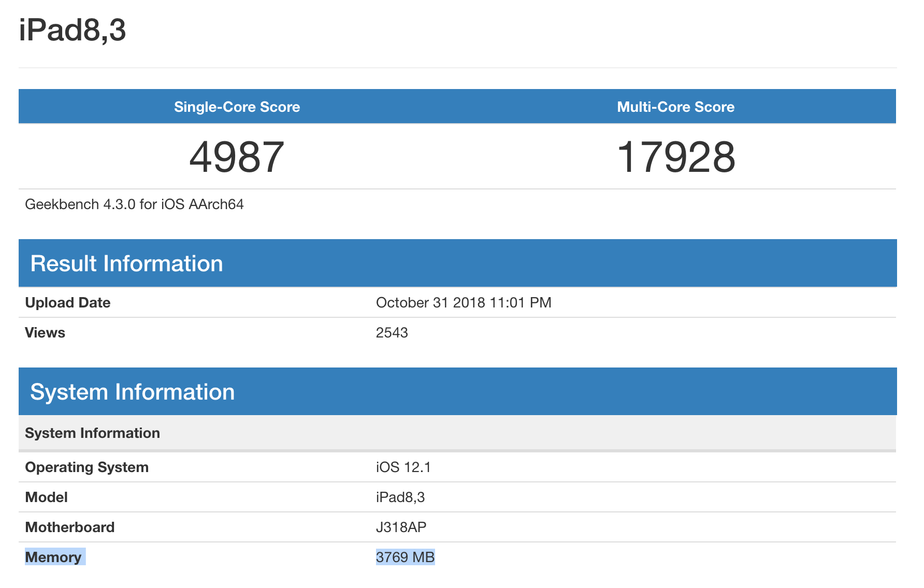Click Geekbench 4.3.0 for iOS AArch64 text

tap(134, 204)
